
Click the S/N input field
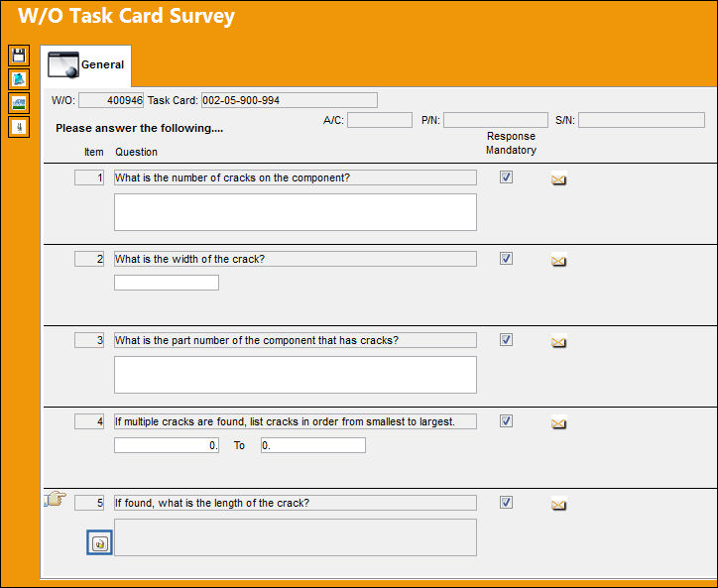[641, 120]
